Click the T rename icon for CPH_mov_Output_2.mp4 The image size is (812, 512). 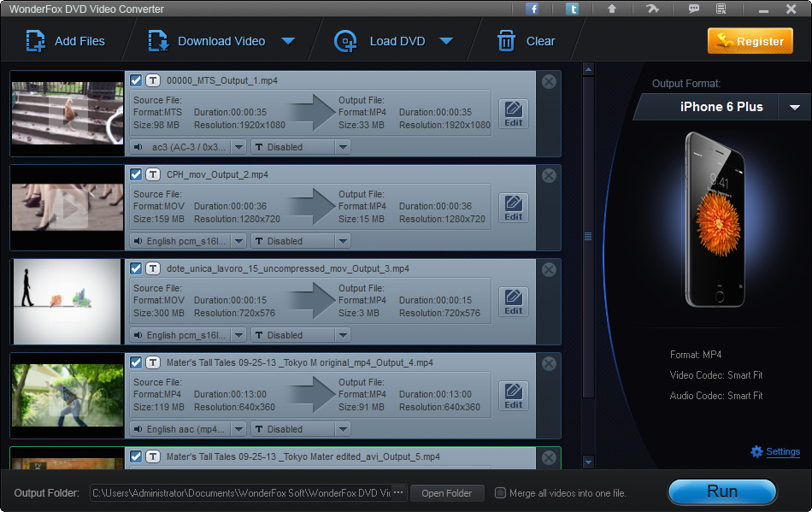point(152,174)
